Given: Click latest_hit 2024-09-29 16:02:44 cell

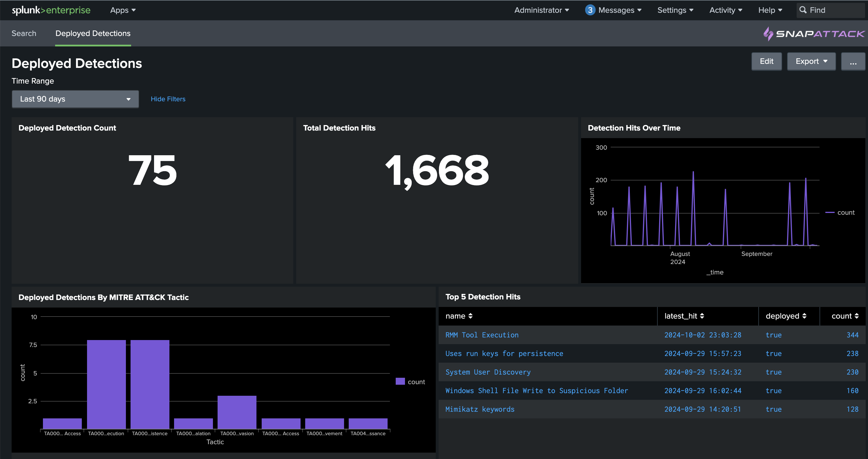Looking at the screenshot, I should (703, 391).
